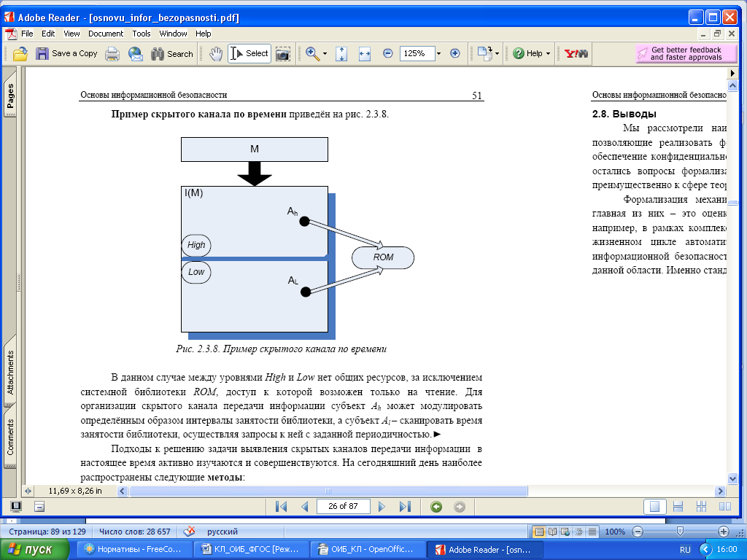Click the Save a Copy button
Image resolution: width=747 pixels, height=560 pixels.
pyautogui.click(x=66, y=54)
